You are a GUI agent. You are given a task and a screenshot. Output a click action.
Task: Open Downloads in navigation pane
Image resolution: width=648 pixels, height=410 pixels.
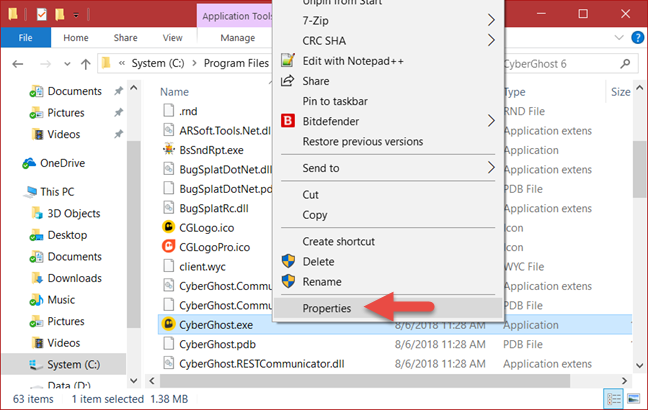point(74,278)
